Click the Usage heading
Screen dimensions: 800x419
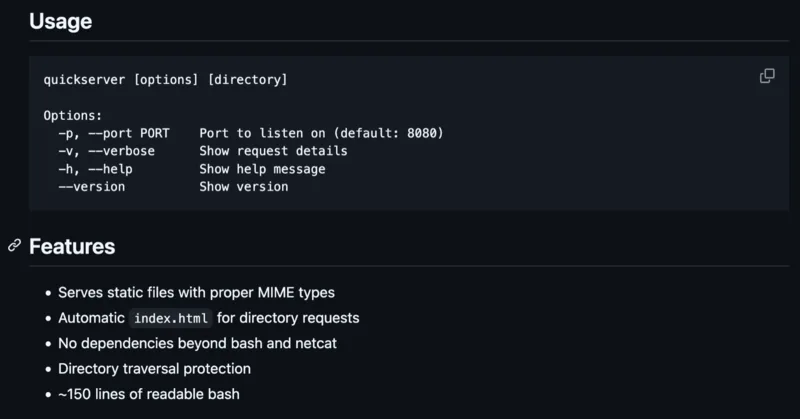pyautogui.click(x=60, y=21)
